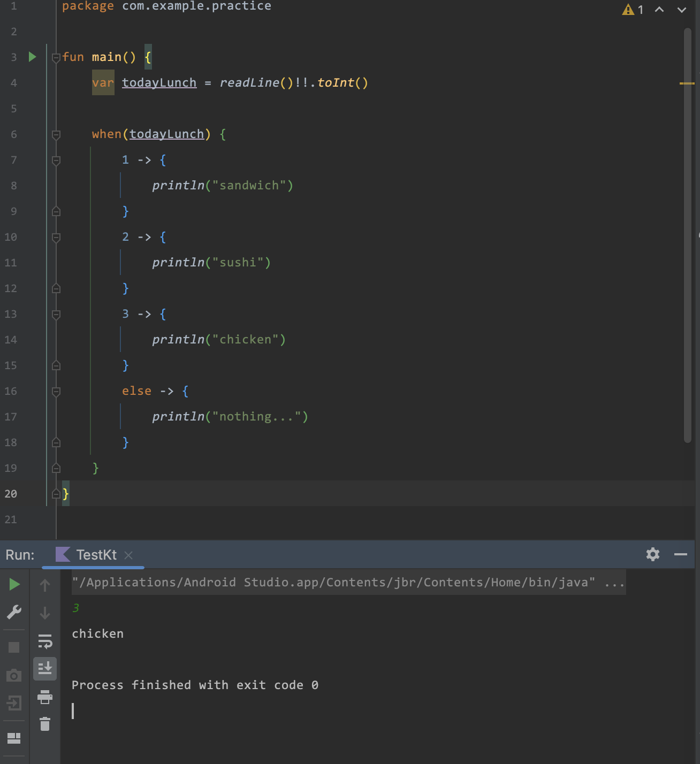Collapse fold for branch 1 at line 7
Screen dimensions: 700x764
(56, 160)
